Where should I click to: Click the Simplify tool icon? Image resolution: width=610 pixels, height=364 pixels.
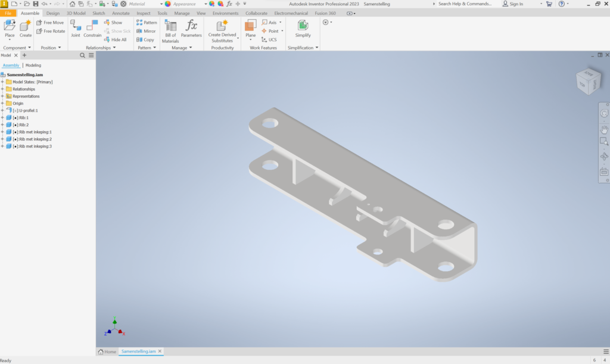coord(303,26)
